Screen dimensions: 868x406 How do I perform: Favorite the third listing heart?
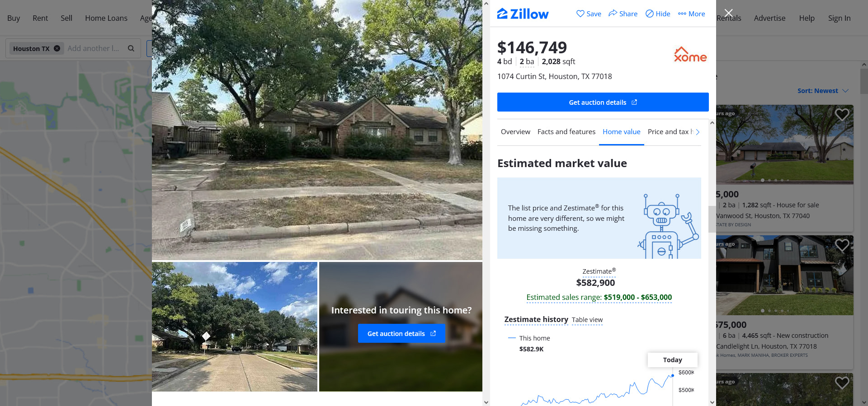pos(842,383)
